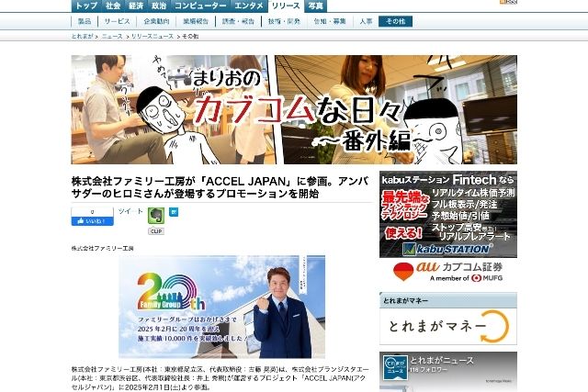588x392 pixels.
Task: Open the まりおのカブコムな日々 banner
Action: 294,109
